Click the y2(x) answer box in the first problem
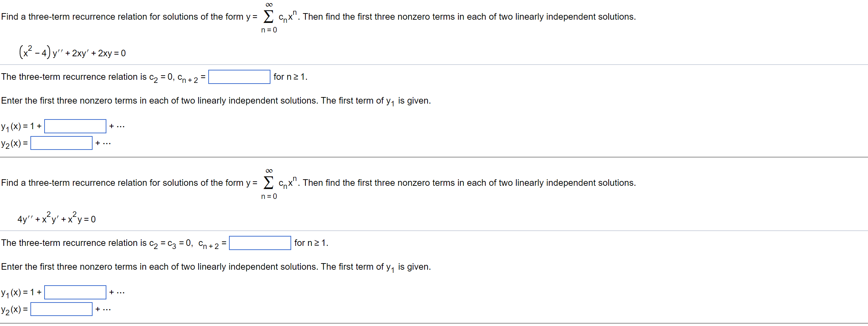The height and width of the screenshot is (326, 868). tap(62, 143)
